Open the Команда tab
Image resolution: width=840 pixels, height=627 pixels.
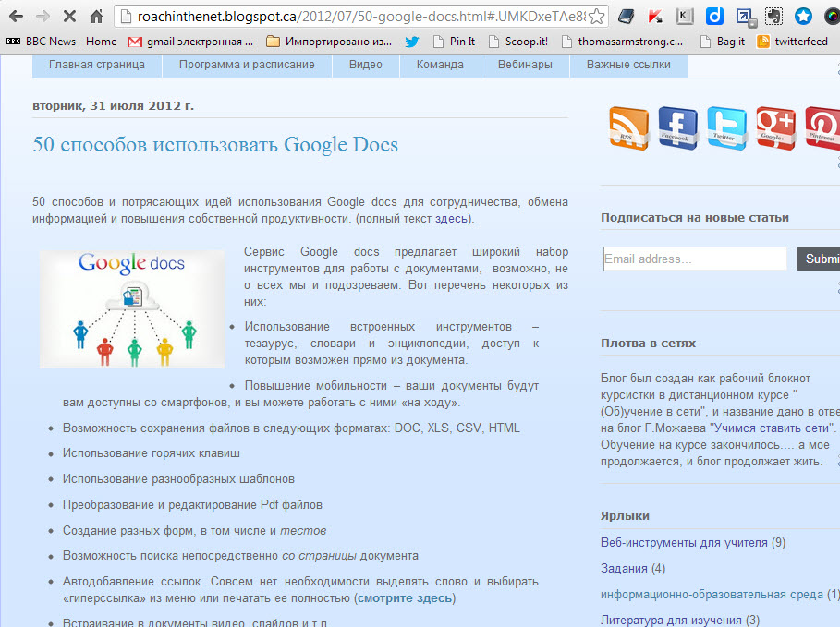[x=441, y=65]
